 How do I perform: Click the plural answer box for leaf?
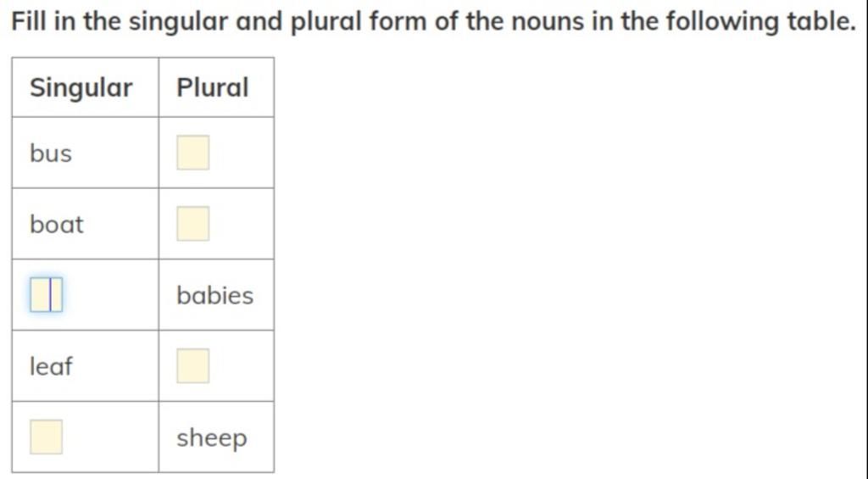(193, 365)
